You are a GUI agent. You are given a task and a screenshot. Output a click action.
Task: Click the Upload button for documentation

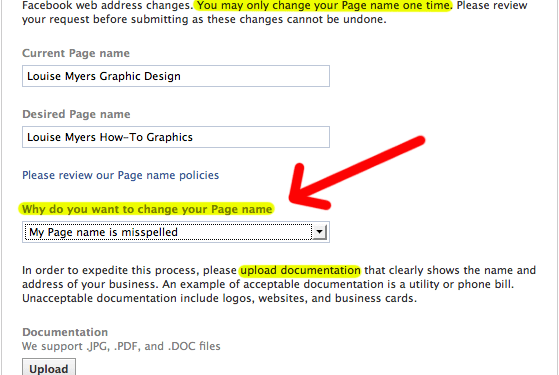[x=49, y=368]
